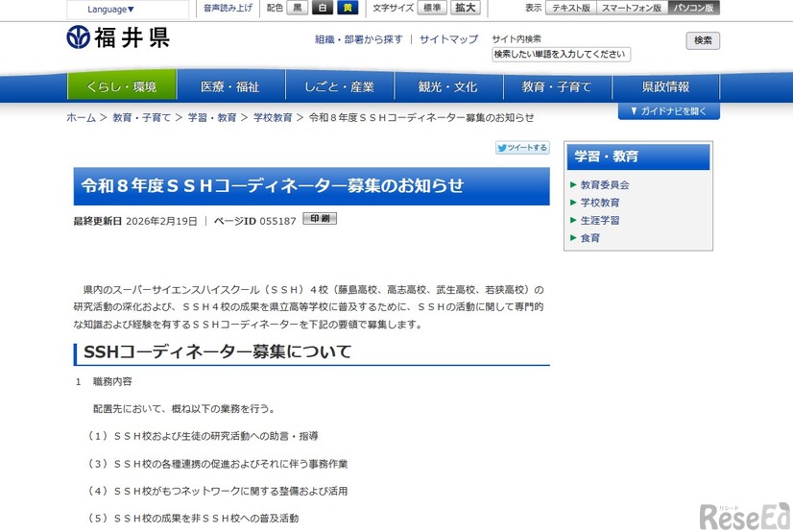Screen dimensions: 793x532
Task: Open 学校教育 sidebar link
Action: (x=600, y=203)
